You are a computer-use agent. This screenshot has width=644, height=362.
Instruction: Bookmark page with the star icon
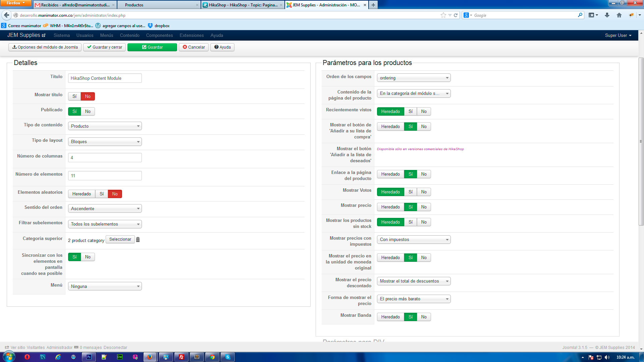point(443,15)
